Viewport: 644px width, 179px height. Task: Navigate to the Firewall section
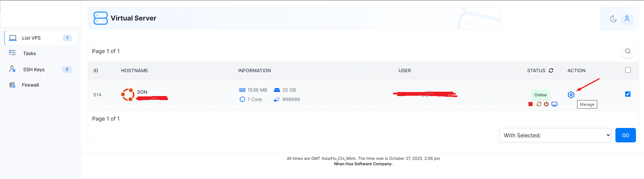coord(30,85)
